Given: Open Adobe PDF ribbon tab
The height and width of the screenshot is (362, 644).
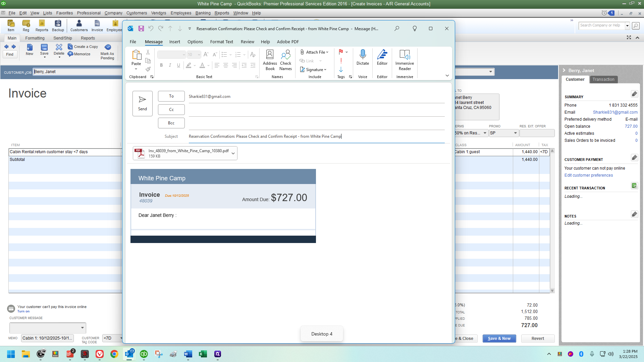Looking at the screenshot, I should tap(288, 42).
